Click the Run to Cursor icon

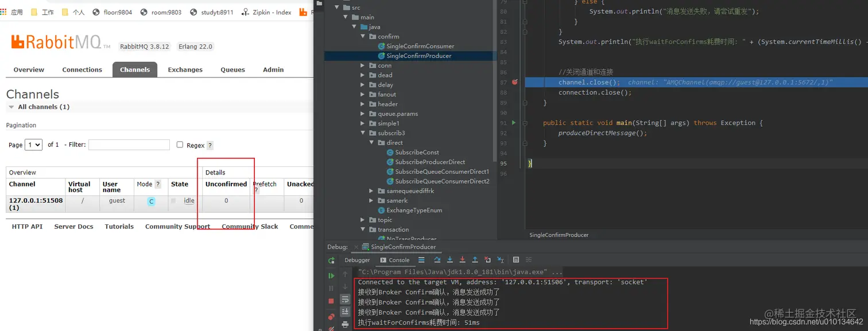click(x=500, y=260)
